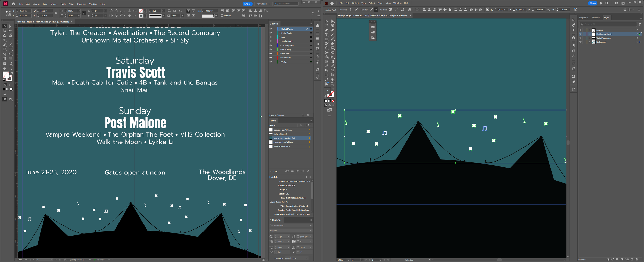The width and height of the screenshot is (644, 262).
Task: Hide the Saturday Body layer in InDesign
Action: (271, 45)
